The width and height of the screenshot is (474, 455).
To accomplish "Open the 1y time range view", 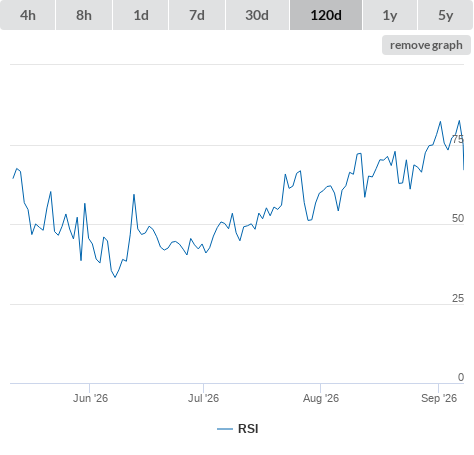I will point(390,15).
